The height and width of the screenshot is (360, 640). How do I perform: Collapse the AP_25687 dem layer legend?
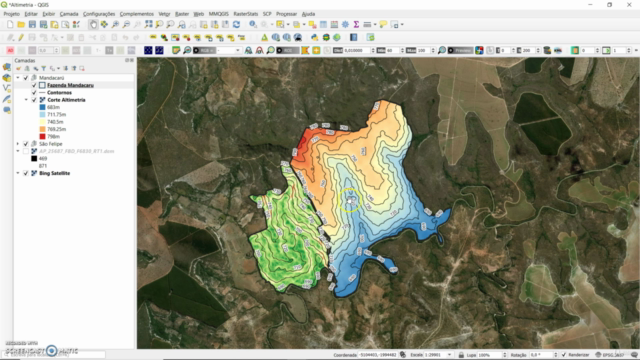[18, 151]
